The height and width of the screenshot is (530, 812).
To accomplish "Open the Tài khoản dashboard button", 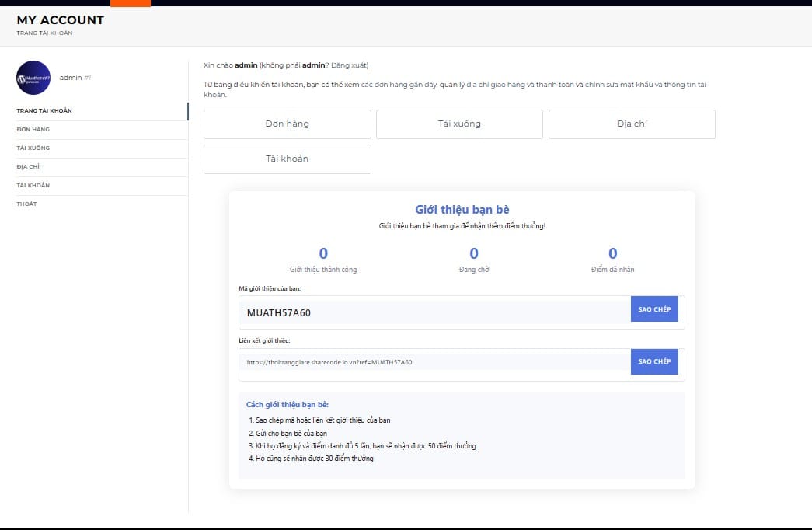I will [288, 159].
